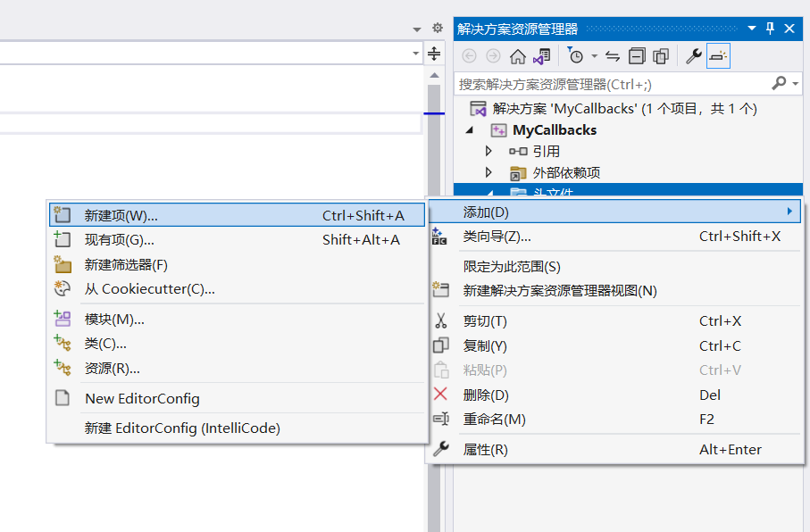Image resolution: width=810 pixels, height=532 pixels.
Task: Select the 外部依赖项 folder icon
Action: (518, 173)
